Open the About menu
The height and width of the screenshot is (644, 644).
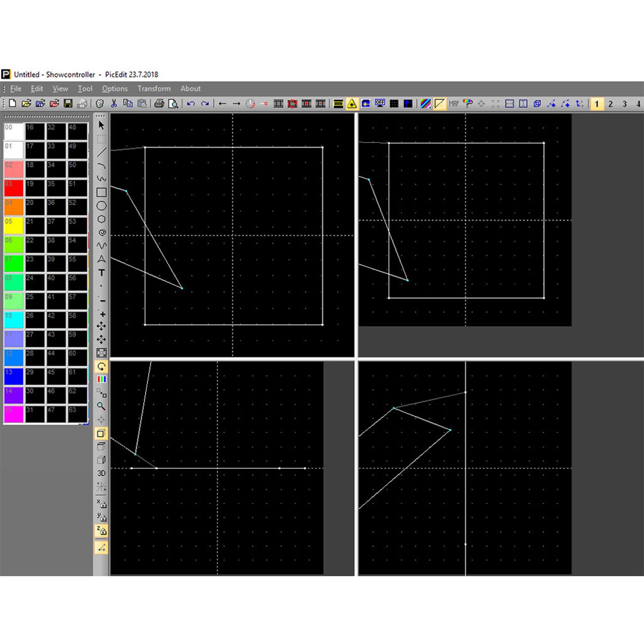tap(191, 89)
